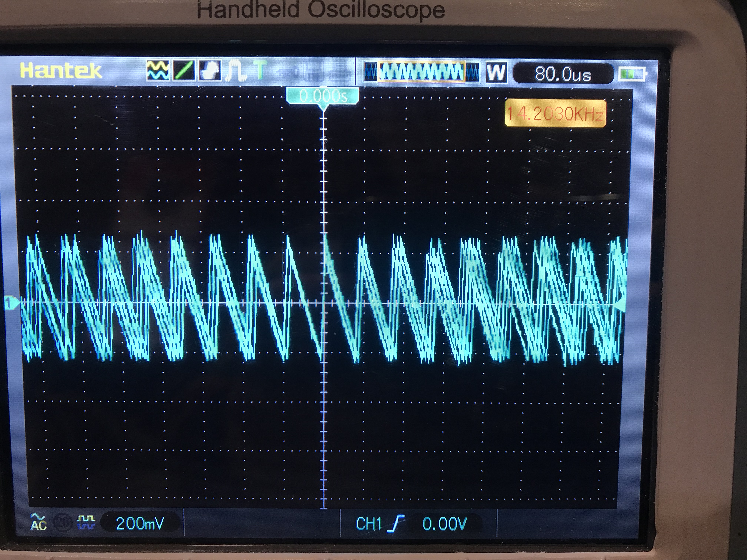Viewport: 747px width, 560px height.
Task: Click the dual-waveform channel display icon
Action: pos(158,70)
